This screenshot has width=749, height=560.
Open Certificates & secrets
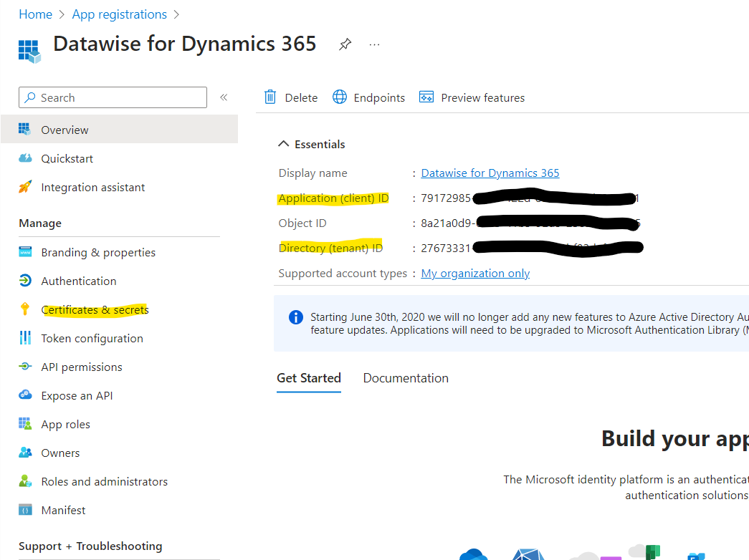coord(95,309)
